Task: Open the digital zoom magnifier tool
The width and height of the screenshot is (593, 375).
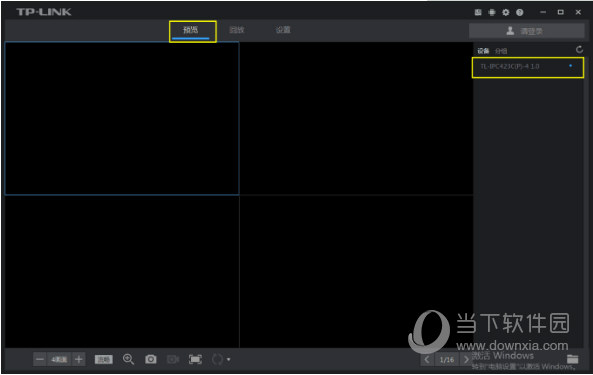Action: pos(129,359)
